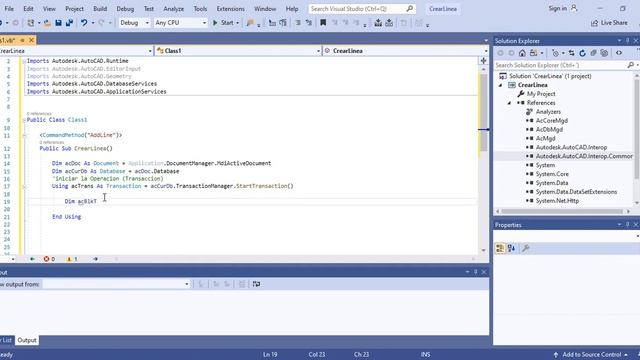Click the Refresh icon in Solution Explorer
This screenshot has width=640, height=360.
582,53
